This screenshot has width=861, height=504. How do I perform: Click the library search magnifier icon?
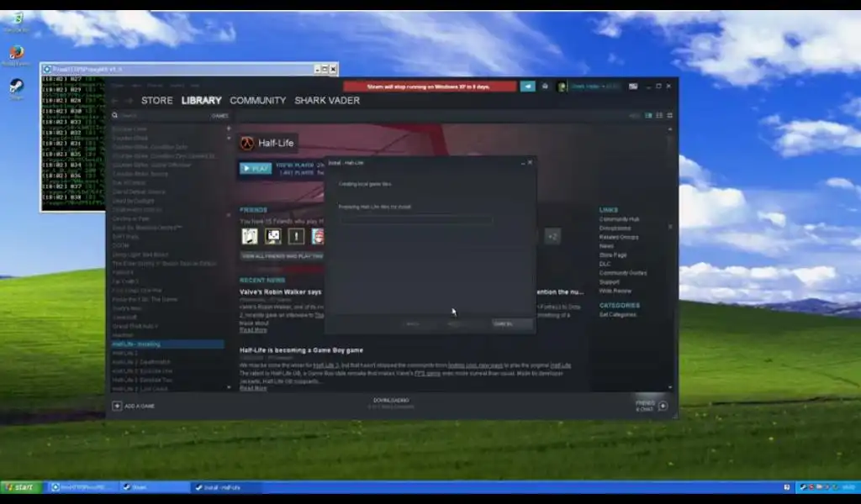(114, 116)
